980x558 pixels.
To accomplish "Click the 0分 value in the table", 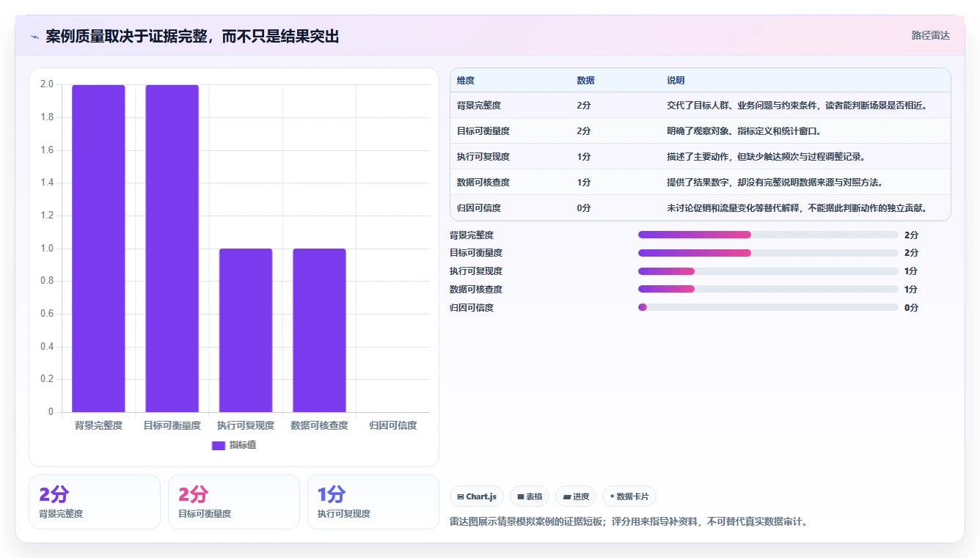I will [584, 208].
